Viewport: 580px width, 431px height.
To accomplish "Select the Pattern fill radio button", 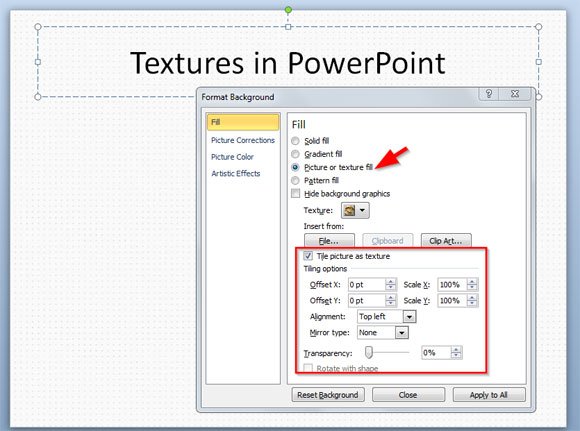I will (x=295, y=181).
